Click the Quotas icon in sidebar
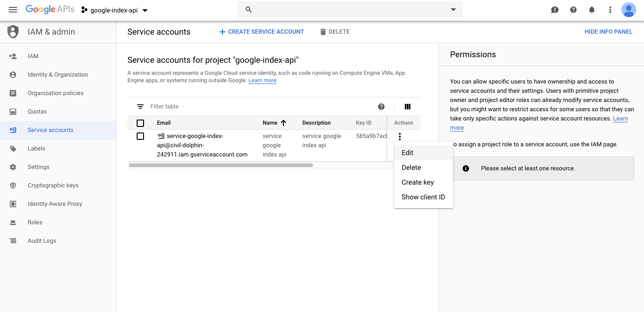The image size is (644, 312). click(x=13, y=112)
